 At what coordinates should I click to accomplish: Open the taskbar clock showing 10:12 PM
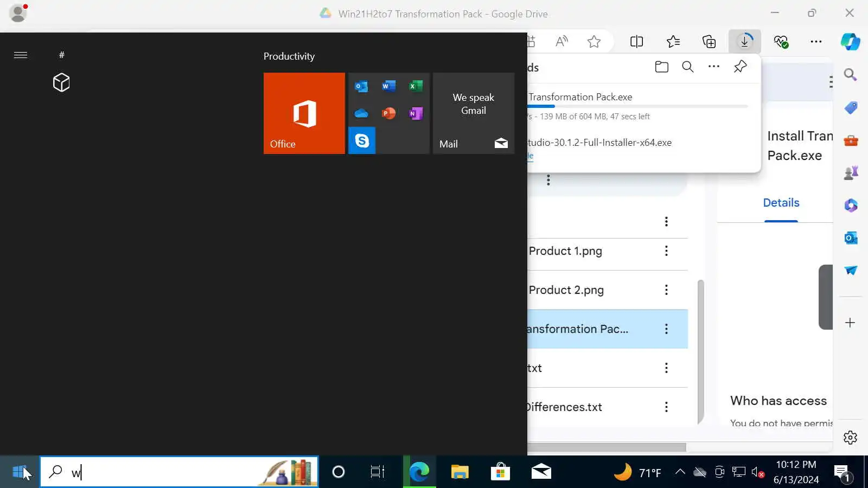(796, 472)
